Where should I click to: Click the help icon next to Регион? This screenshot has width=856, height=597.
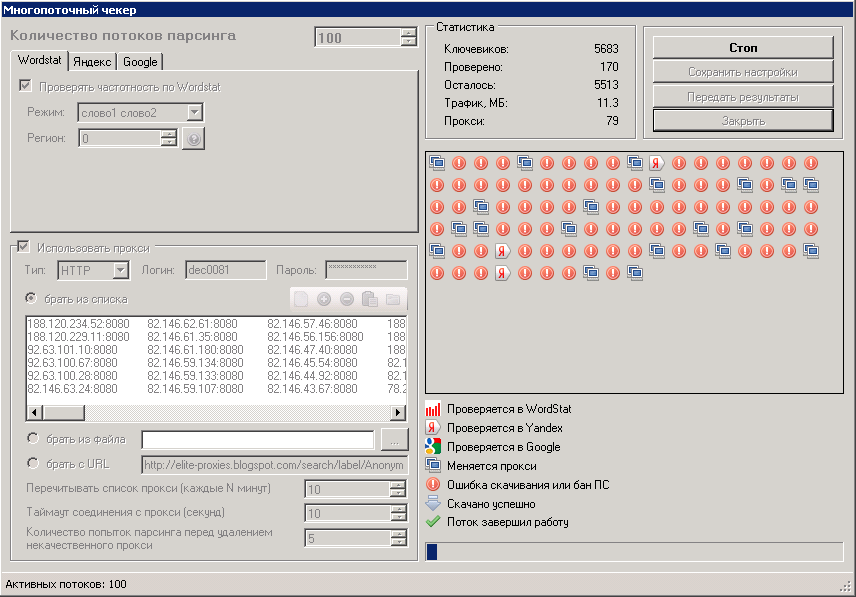[193, 139]
